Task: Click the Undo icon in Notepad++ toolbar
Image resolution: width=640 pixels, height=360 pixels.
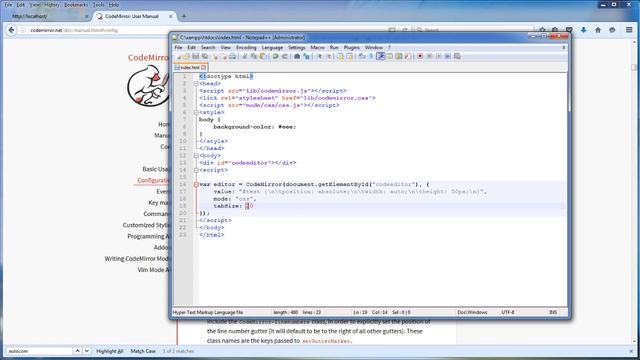Action: 275,56
